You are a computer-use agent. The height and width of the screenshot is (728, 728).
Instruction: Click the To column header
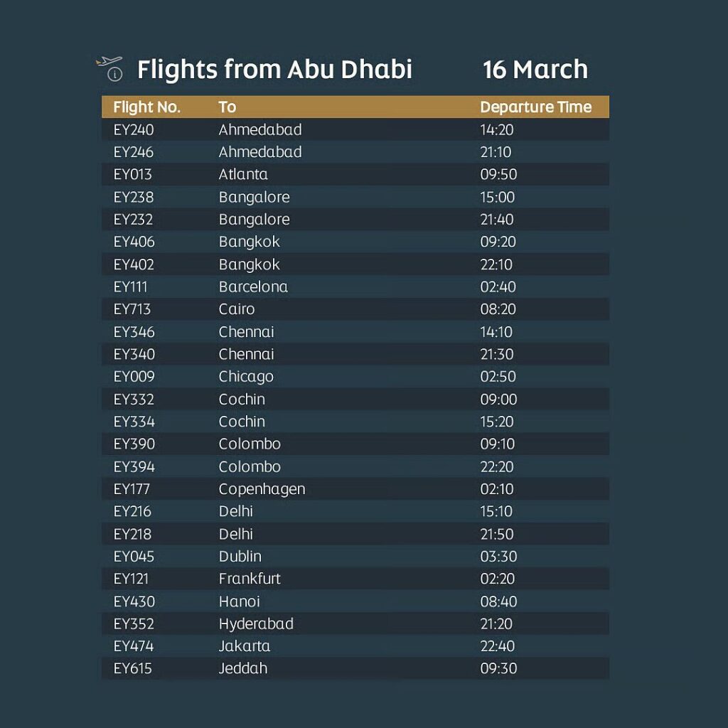[x=227, y=107]
